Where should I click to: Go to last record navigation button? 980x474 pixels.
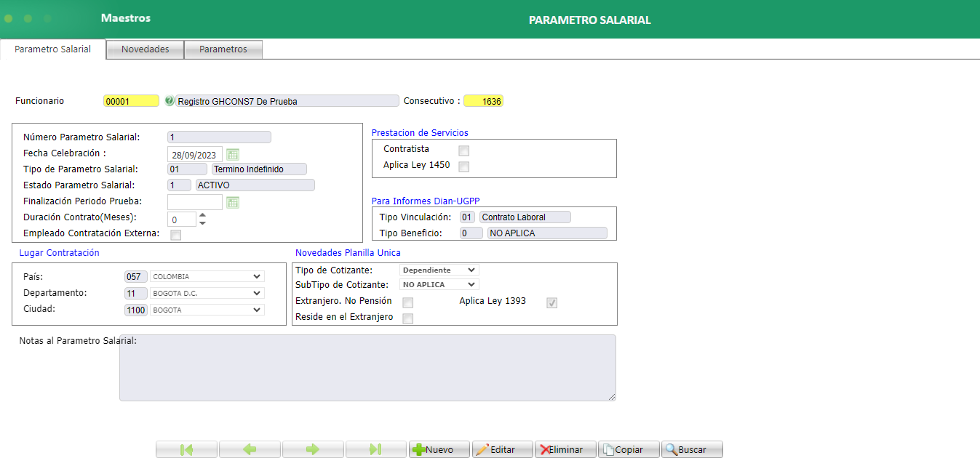click(376, 449)
